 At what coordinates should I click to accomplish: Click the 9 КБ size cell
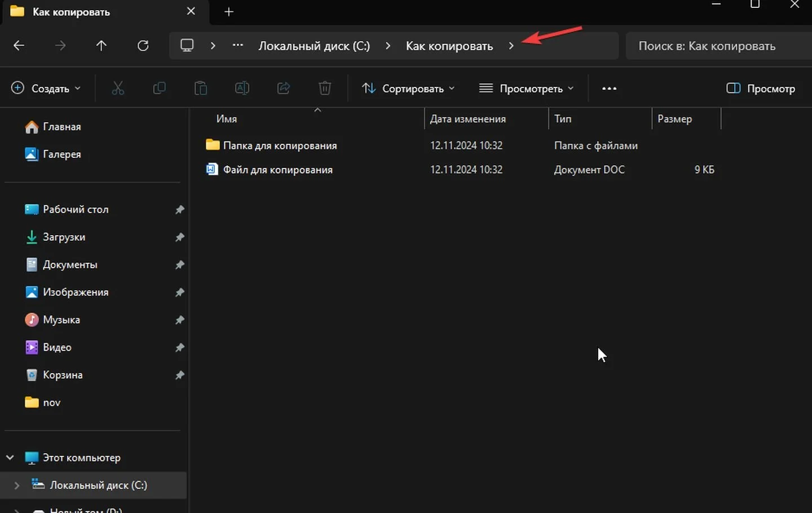point(704,170)
